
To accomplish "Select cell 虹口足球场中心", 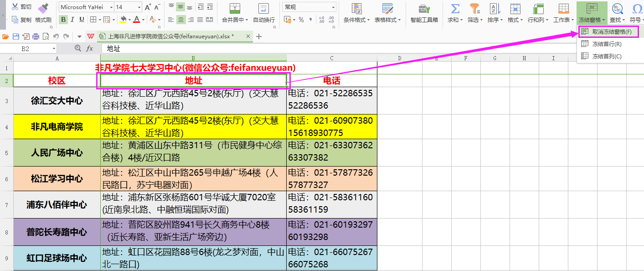I will tap(57, 258).
